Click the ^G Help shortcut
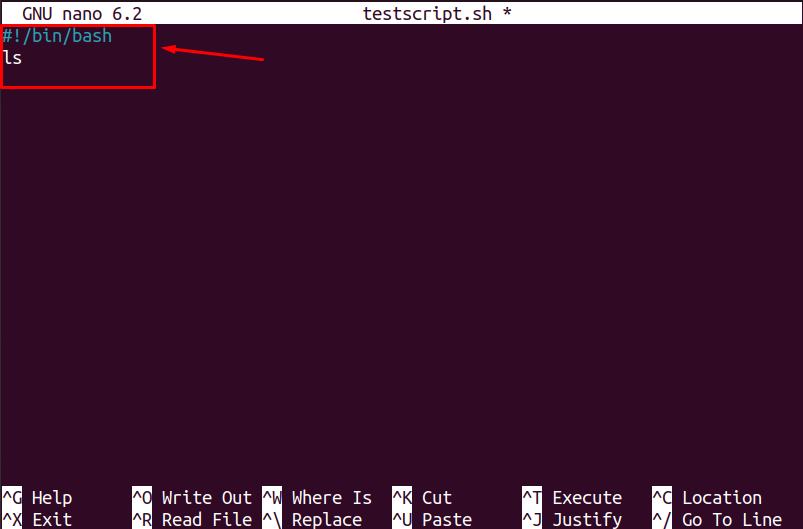Viewport: 803px width, 529px height. point(37,498)
